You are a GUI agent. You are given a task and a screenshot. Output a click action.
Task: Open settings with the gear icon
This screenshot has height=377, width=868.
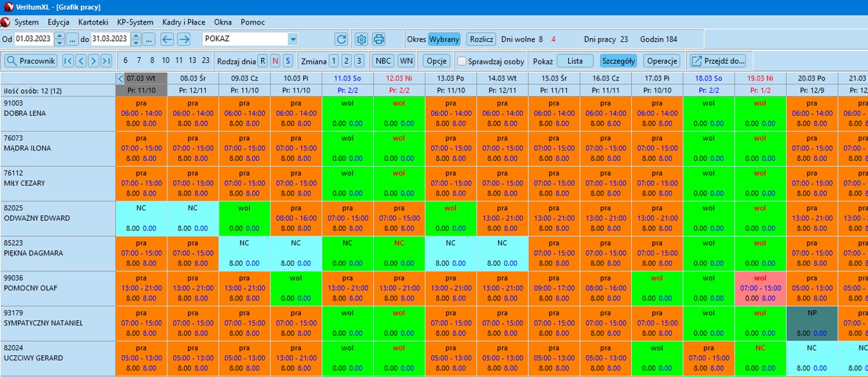pyautogui.click(x=362, y=39)
